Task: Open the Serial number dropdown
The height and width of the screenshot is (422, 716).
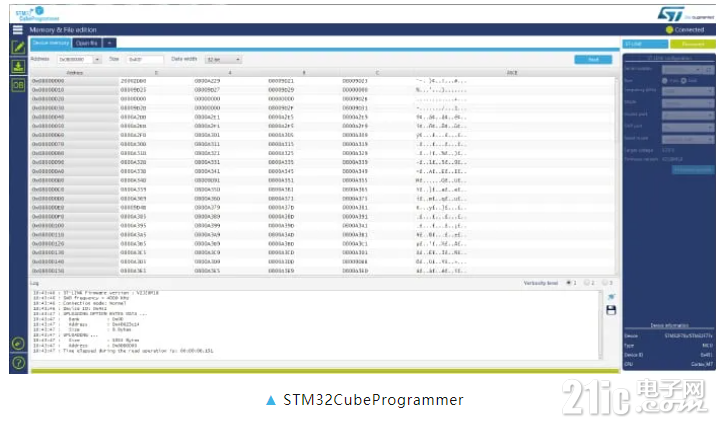Action: pyautogui.click(x=683, y=69)
